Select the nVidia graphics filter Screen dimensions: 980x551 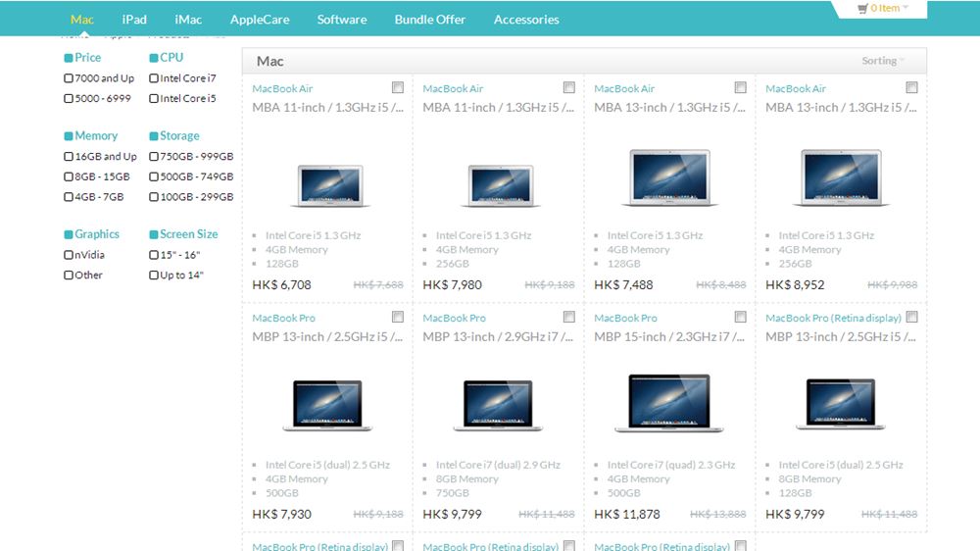tap(69, 255)
